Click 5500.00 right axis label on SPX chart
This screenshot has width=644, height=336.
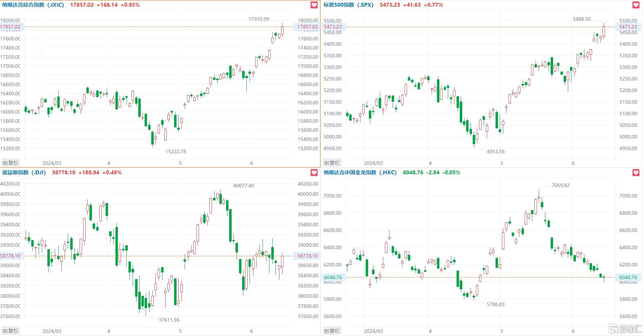tap(628, 21)
